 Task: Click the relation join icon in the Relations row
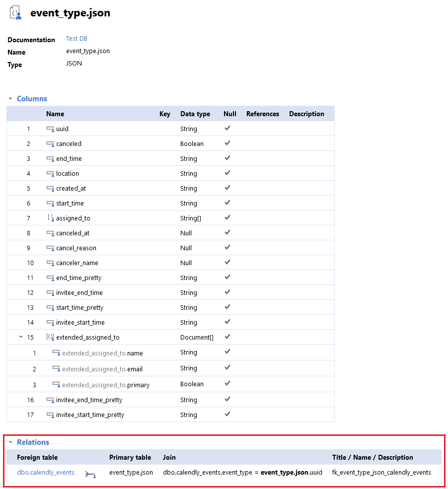click(90, 475)
